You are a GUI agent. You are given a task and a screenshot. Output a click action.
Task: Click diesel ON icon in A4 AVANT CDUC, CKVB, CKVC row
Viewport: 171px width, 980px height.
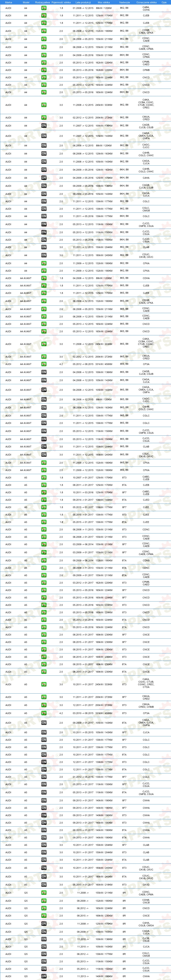[x=44, y=455]
